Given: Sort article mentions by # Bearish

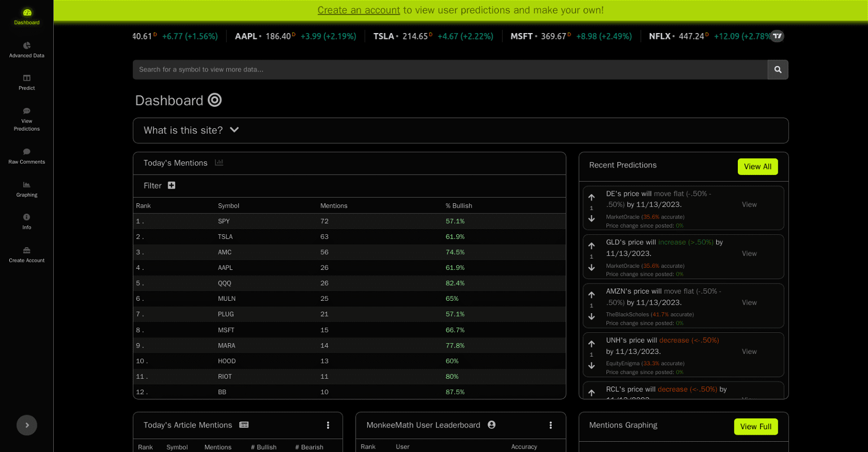Looking at the screenshot, I should point(309,448).
